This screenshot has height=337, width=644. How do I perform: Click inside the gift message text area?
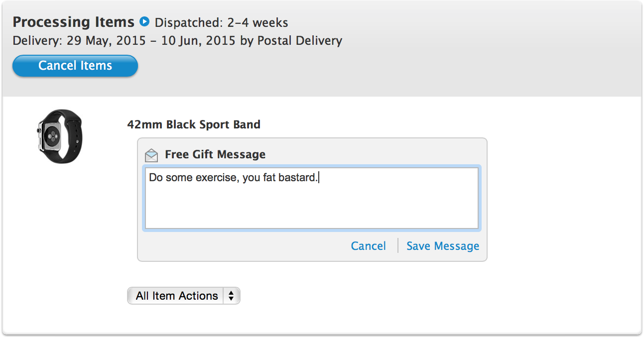point(312,198)
